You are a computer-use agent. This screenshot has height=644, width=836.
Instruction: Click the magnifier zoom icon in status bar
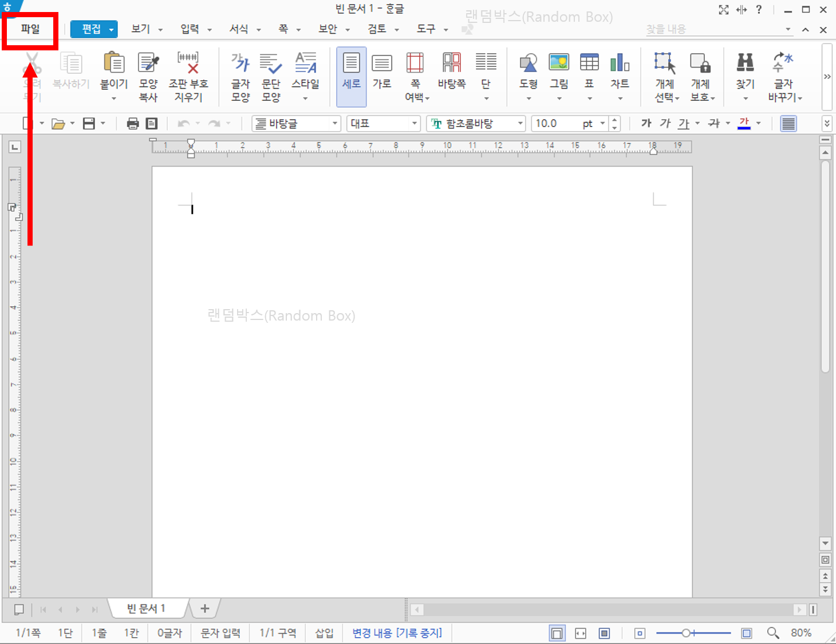point(773,633)
